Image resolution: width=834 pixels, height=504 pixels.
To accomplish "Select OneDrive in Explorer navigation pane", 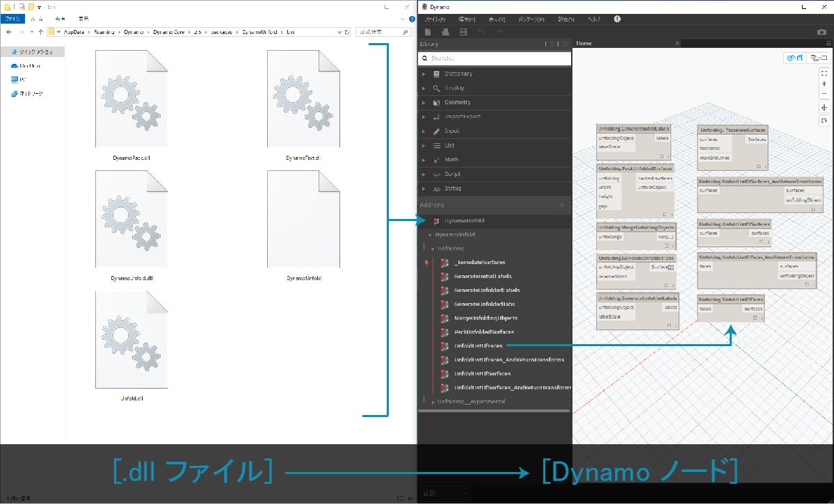I will (26, 66).
